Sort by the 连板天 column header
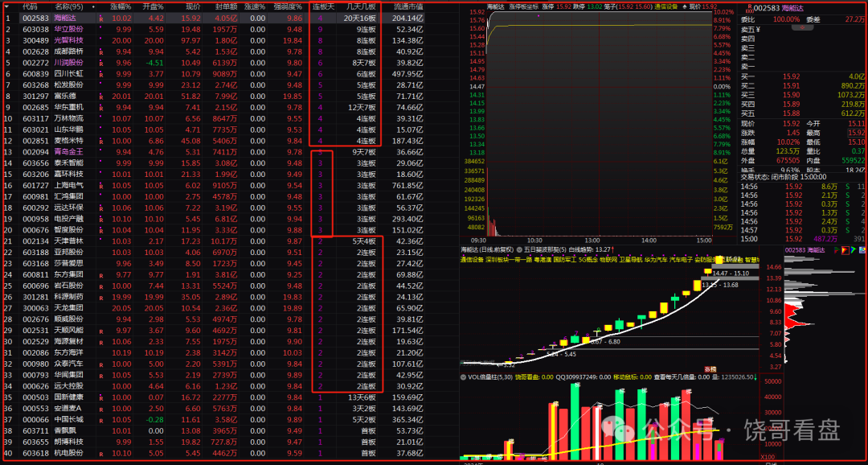This screenshot has height=465, width=868. [x=323, y=7]
